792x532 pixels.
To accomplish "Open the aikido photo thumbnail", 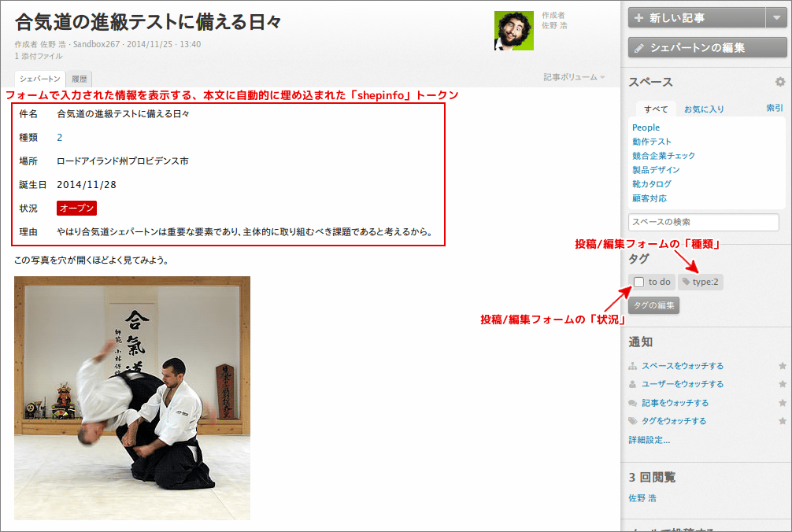I will pyautogui.click(x=132, y=397).
